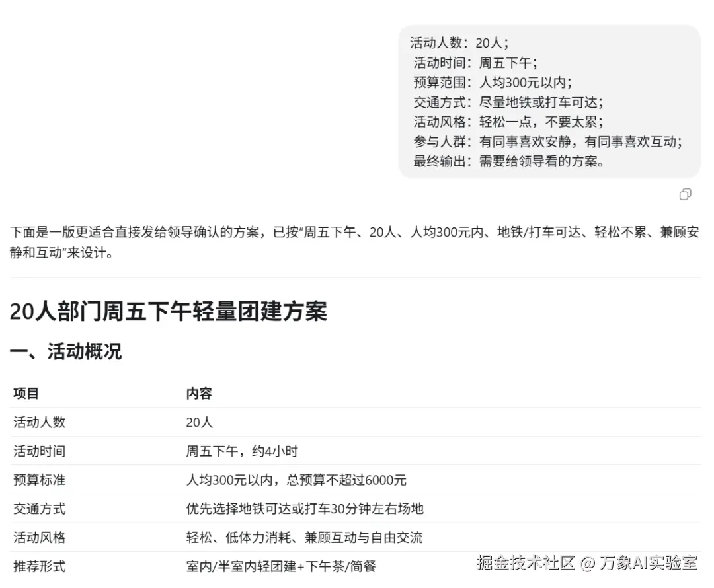Click the heading "20人部门周五下午轻量团建方案"
The image size is (714, 588).
click(x=169, y=312)
